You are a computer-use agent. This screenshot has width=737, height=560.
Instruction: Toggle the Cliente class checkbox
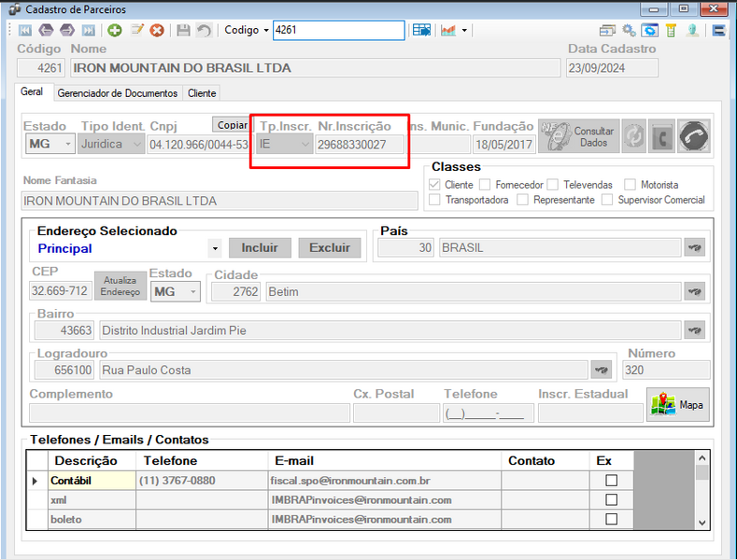(x=434, y=185)
